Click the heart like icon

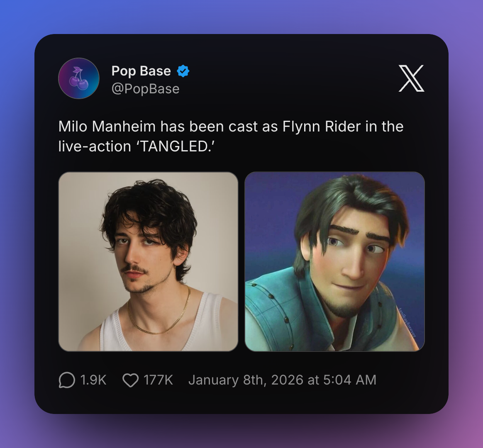131,380
